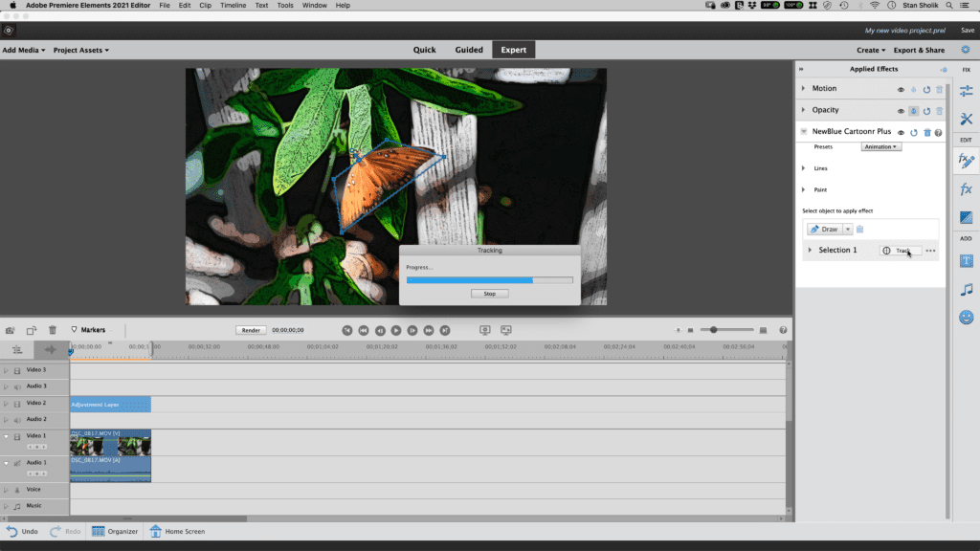This screenshot has width=980, height=551.
Task: Reset the Opacity effect
Action: [x=926, y=111]
